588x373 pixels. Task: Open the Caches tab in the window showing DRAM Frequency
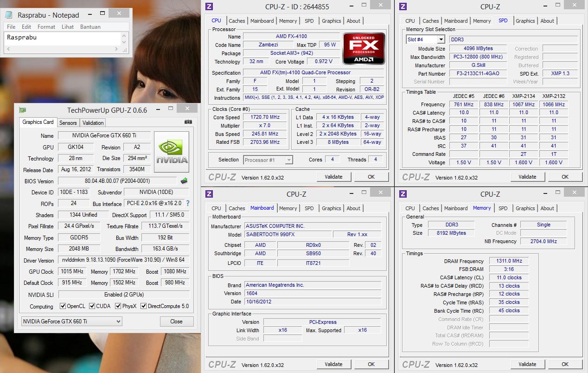pos(430,208)
